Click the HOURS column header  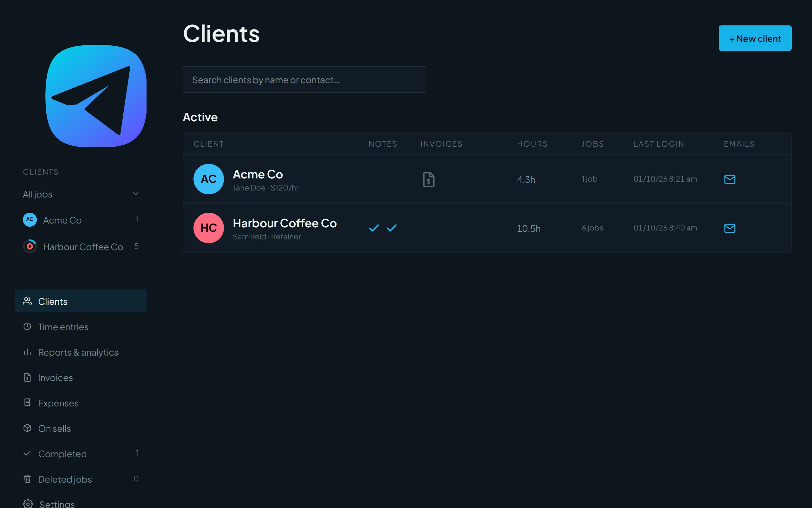[x=532, y=144]
